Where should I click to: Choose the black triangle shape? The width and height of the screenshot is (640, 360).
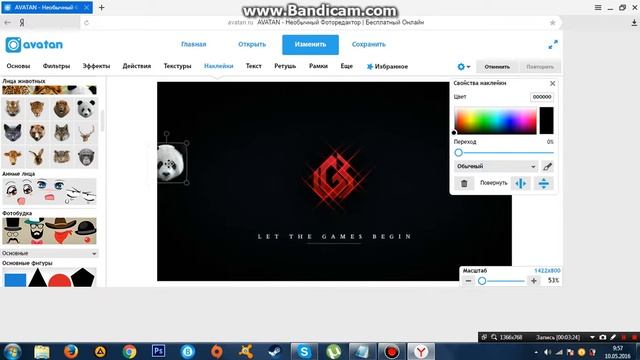coord(38,278)
